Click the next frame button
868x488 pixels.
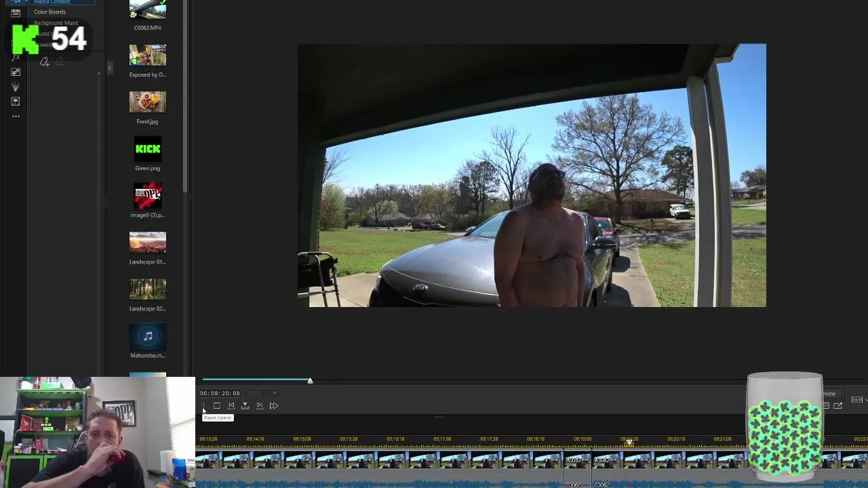tap(260, 405)
